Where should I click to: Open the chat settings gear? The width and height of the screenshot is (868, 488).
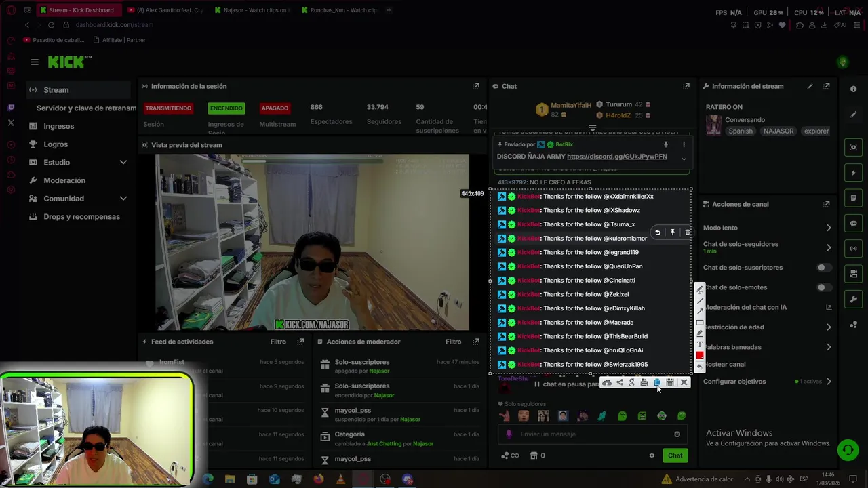click(652, 455)
